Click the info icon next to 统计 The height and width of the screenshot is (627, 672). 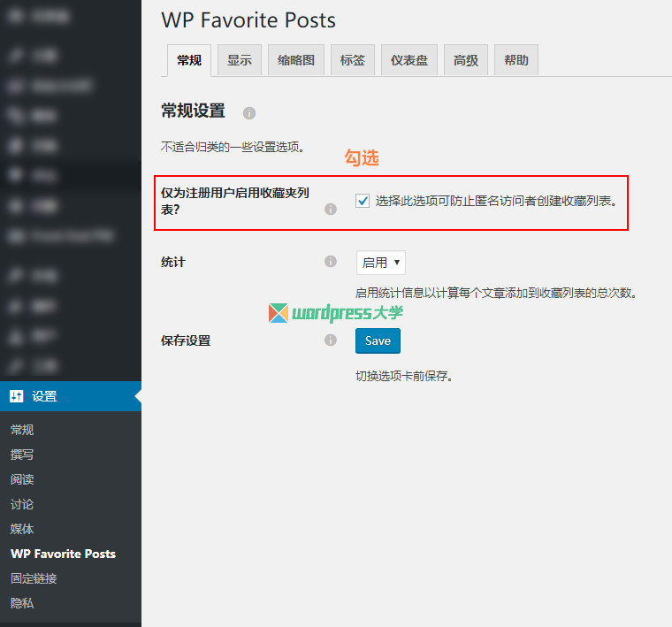click(330, 262)
